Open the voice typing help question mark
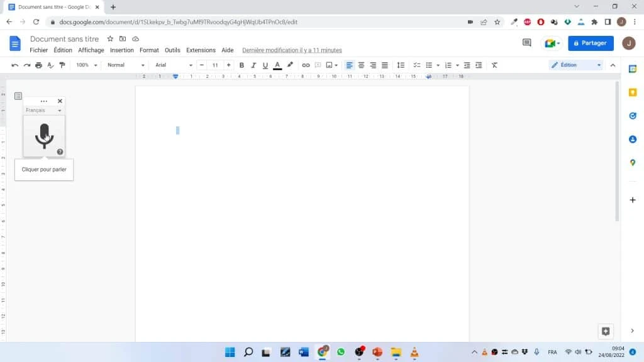644x362 pixels. (60, 152)
